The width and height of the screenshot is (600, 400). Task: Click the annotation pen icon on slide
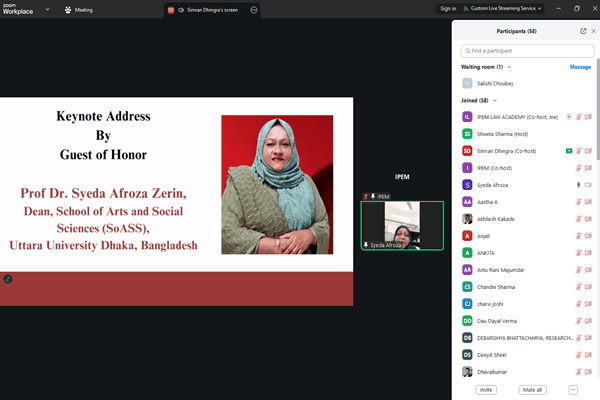8,279
